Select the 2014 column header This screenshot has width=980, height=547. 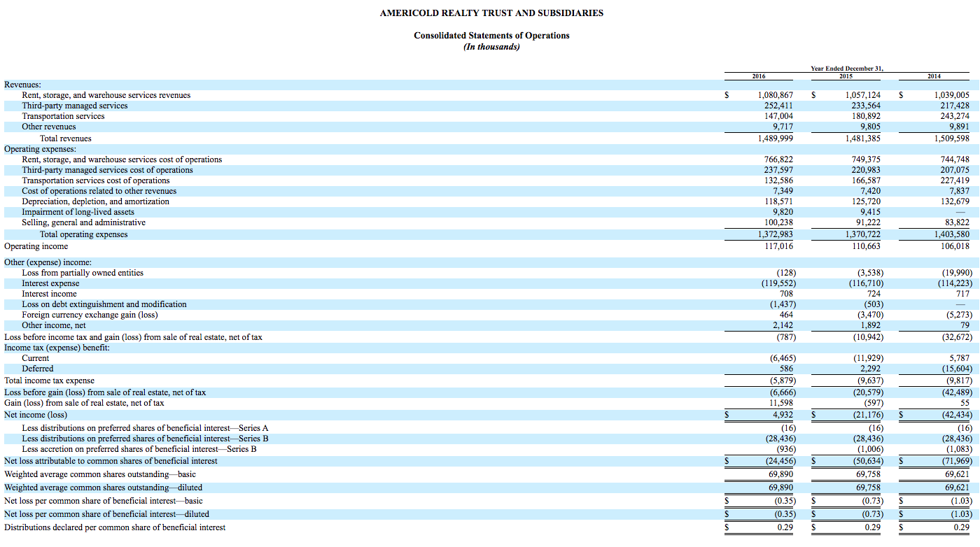pos(934,76)
